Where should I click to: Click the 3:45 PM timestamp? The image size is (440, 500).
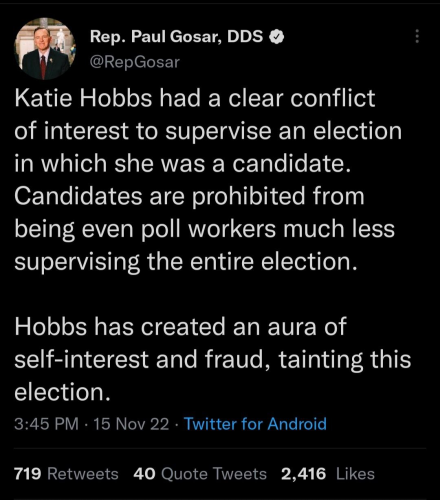coord(46,424)
